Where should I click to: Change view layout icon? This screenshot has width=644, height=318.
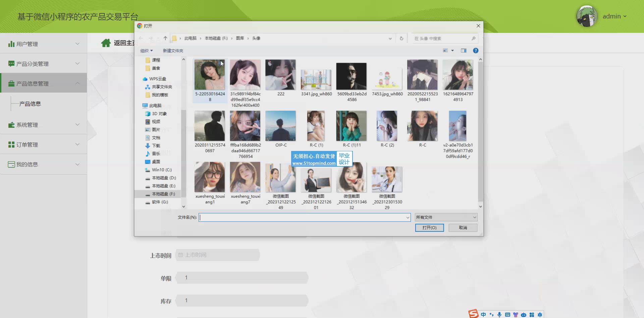click(x=445, y=51)
